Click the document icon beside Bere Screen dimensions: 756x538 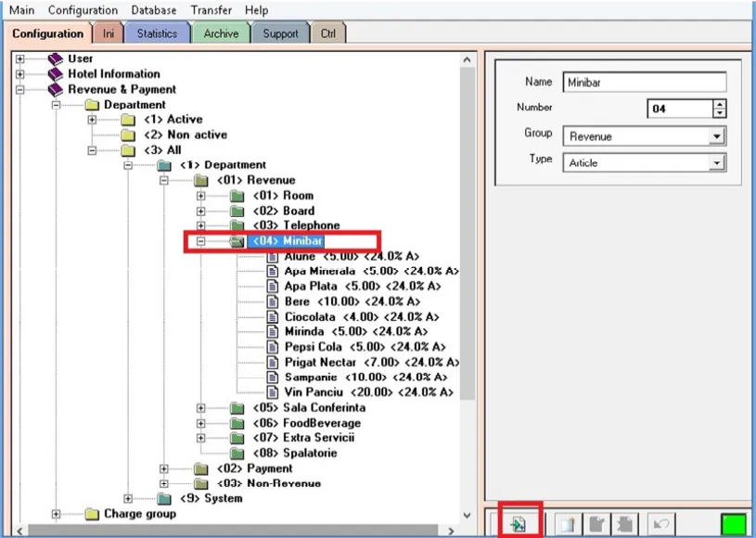point(273,301)
